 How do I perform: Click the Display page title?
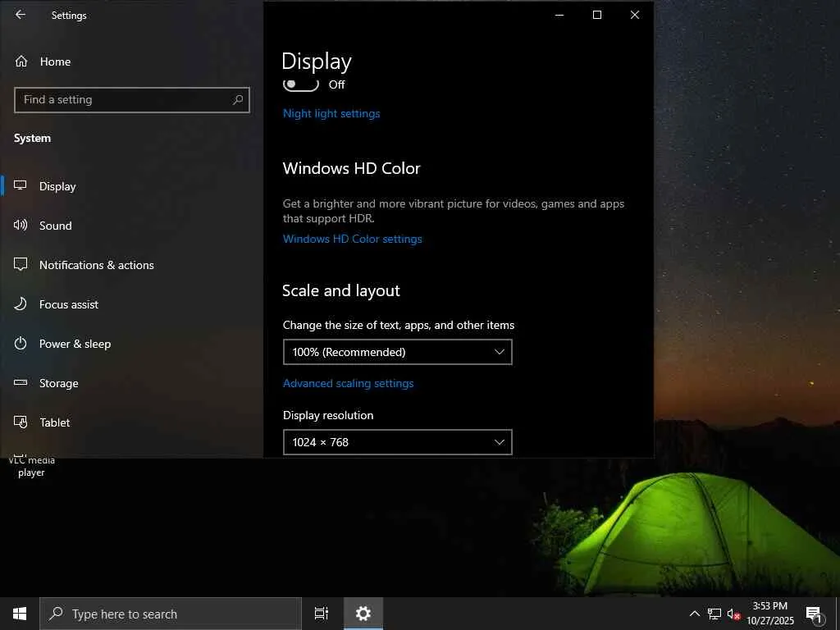pyautogui.click(x=317, y=62)
